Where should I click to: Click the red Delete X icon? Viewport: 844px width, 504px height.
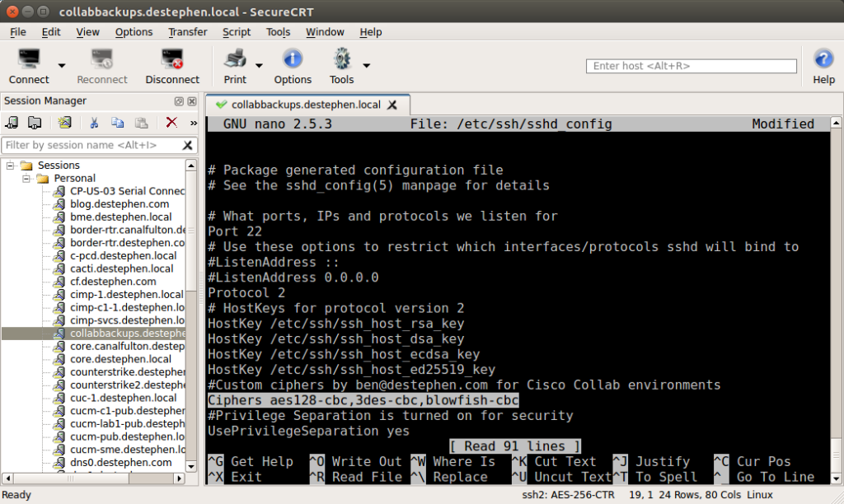click(171, 123)
